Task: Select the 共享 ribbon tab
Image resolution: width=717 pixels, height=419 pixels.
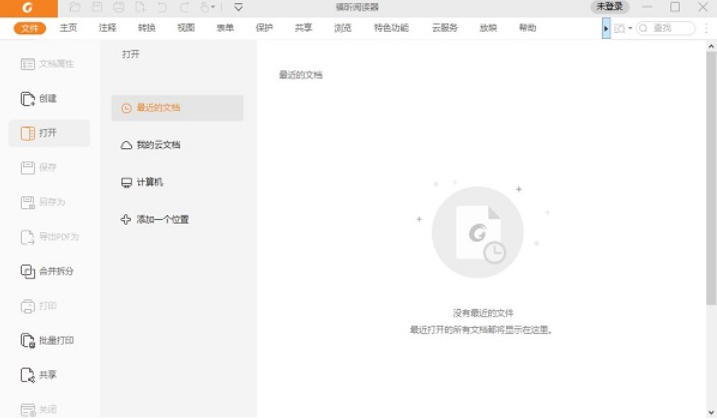Action: tap(303, 28)
